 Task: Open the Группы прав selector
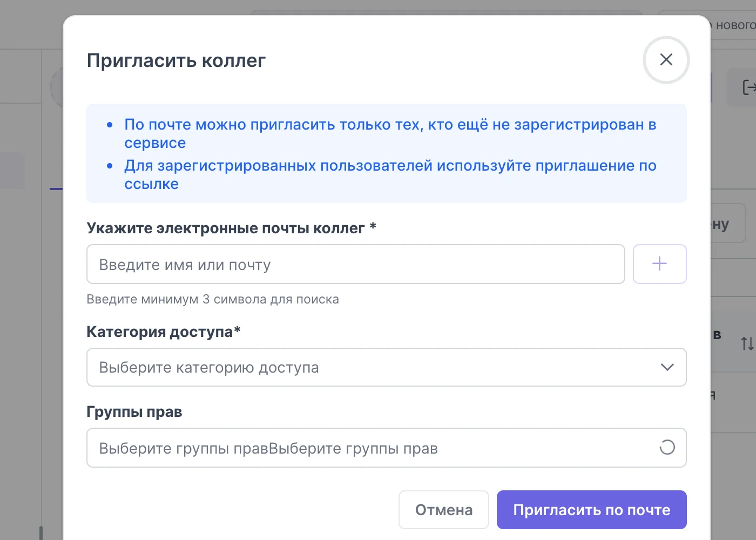pyautogui.click(x=386, y=448)
